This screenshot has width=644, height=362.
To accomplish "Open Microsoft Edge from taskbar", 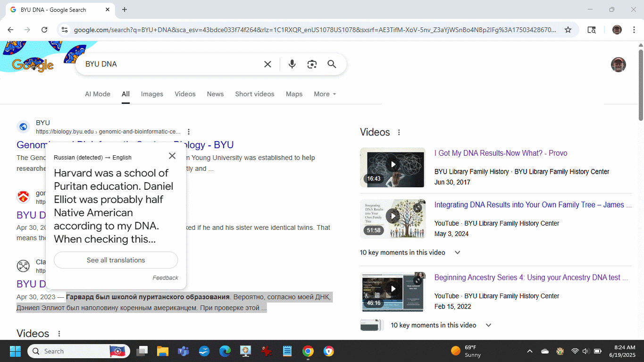I will pos(225,351).
